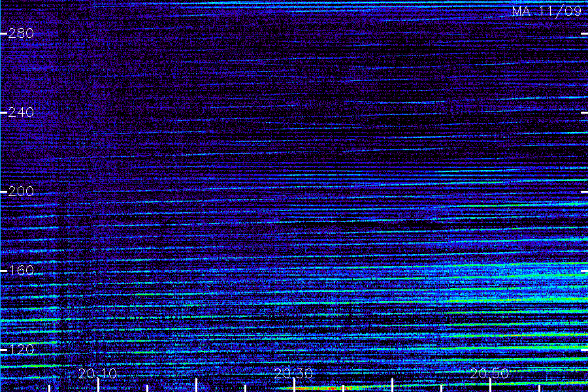The image size is (588, 392).
Task: Click the time tick mark below 20:50
Action: point(490,385)
